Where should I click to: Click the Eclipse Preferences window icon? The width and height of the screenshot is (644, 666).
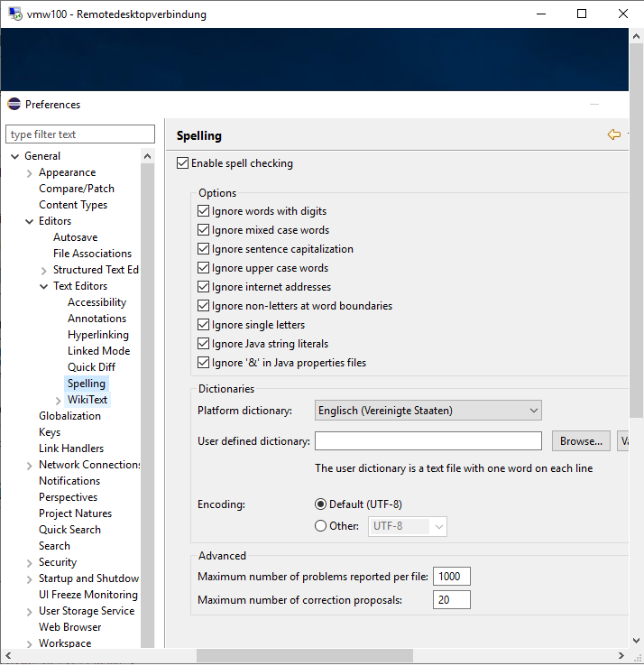[x=14, y=104]
